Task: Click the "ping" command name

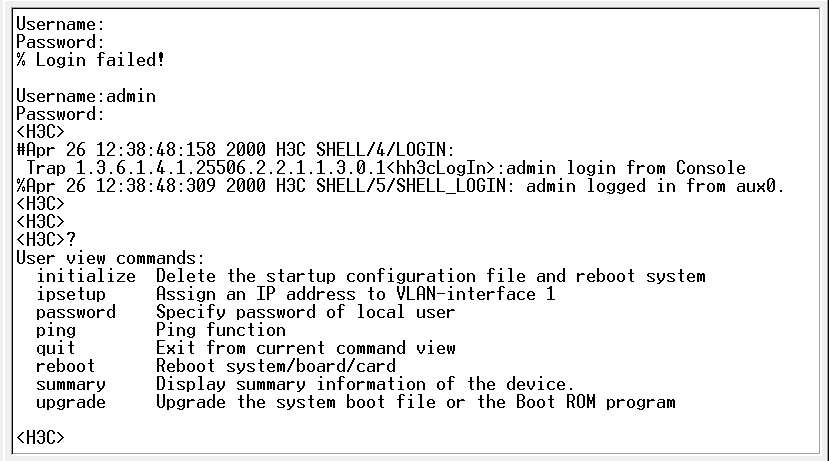Action: tap(56, 330)
